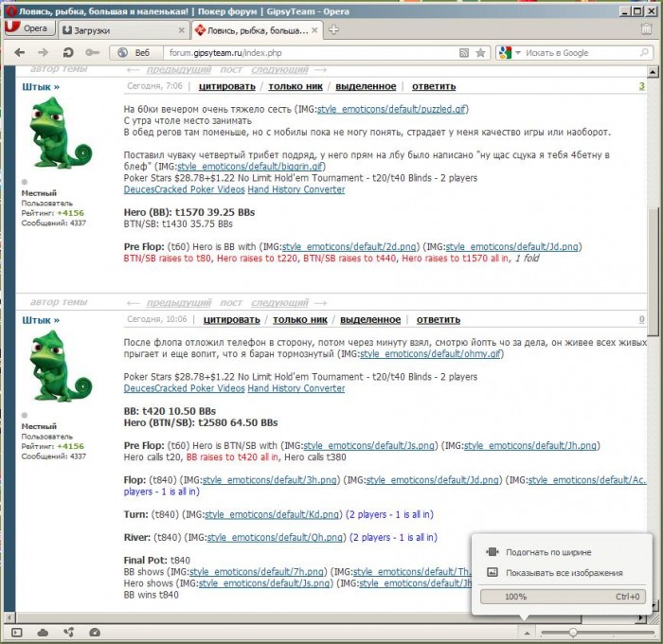Image resolution: width=663 pixels, height=644 pixels.
Task: Open DeucesCracked Poker Videos link in second post
Action: click(185, 388)
